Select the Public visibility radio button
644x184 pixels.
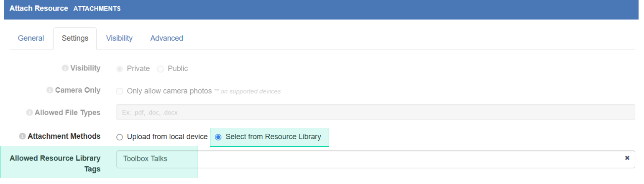pos(161,69)
